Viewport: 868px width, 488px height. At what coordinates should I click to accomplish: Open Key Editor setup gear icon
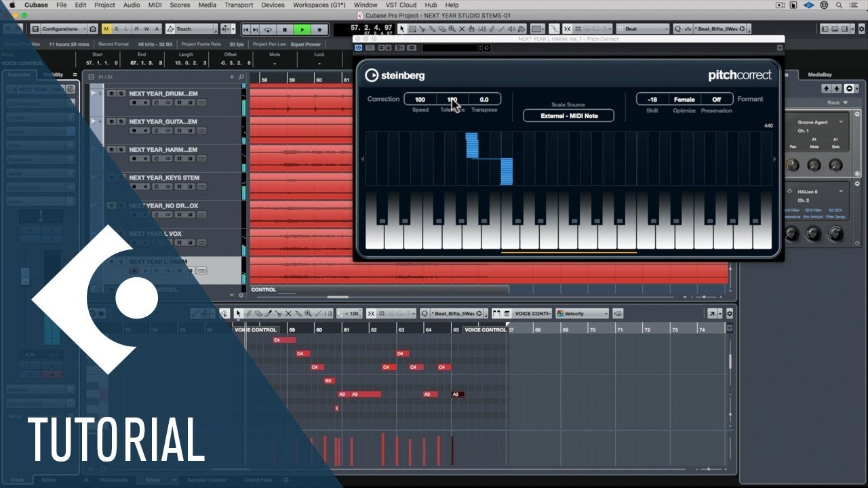(730, 313)
